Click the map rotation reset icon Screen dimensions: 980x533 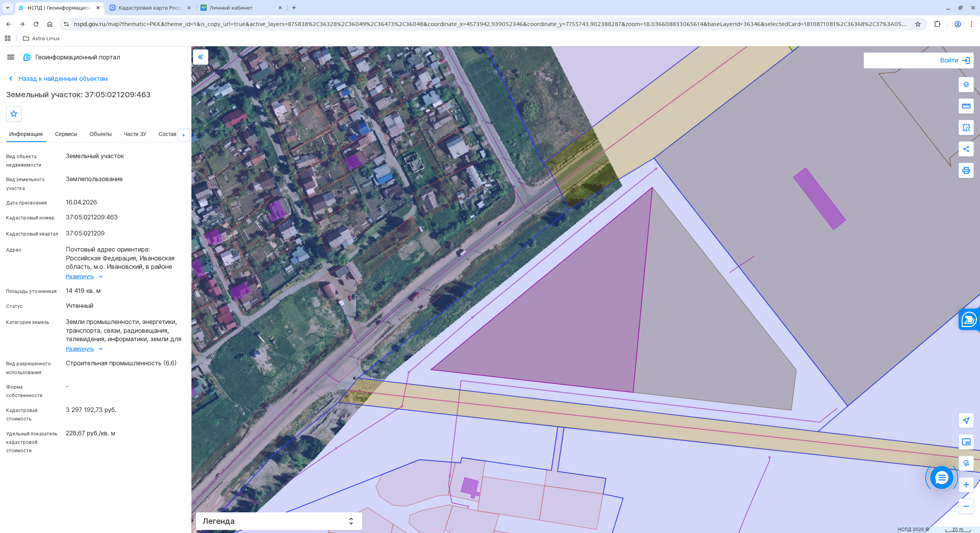click(966, 463)
